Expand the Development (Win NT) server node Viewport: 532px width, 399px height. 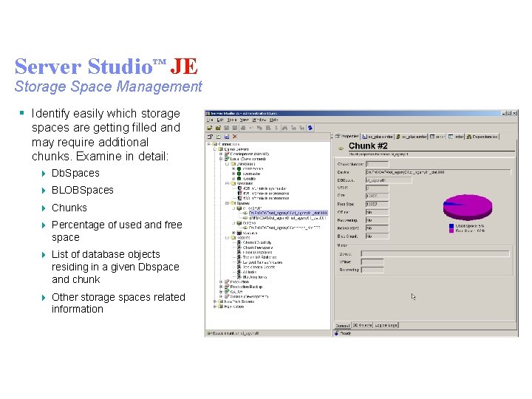click(222, 154)
